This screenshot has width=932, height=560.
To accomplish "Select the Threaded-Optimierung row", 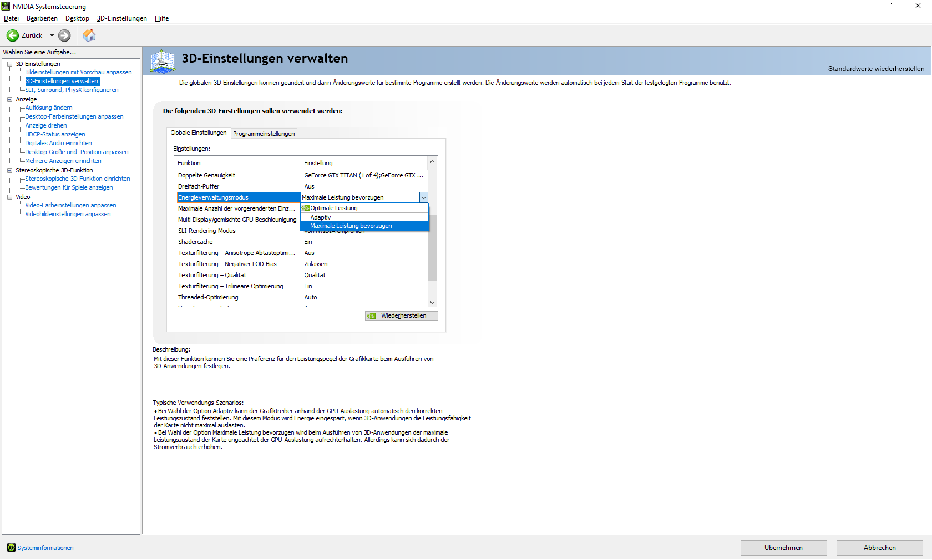I will click(301, 297).
